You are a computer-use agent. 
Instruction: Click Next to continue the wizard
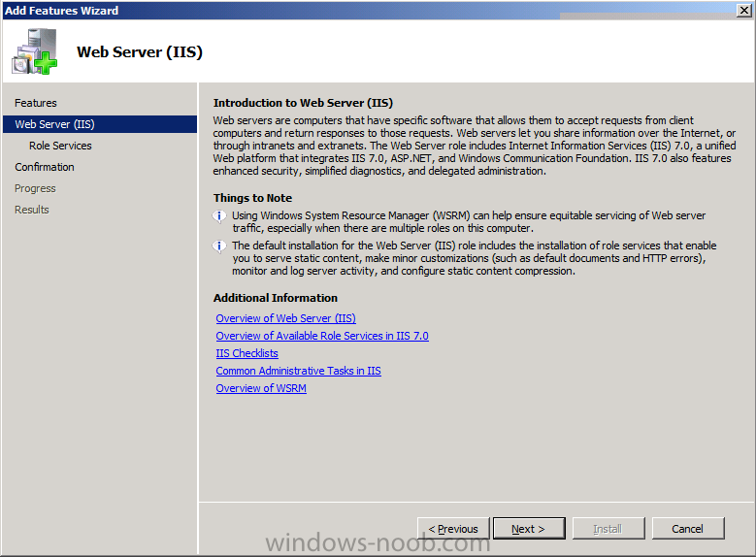[529, 529]
